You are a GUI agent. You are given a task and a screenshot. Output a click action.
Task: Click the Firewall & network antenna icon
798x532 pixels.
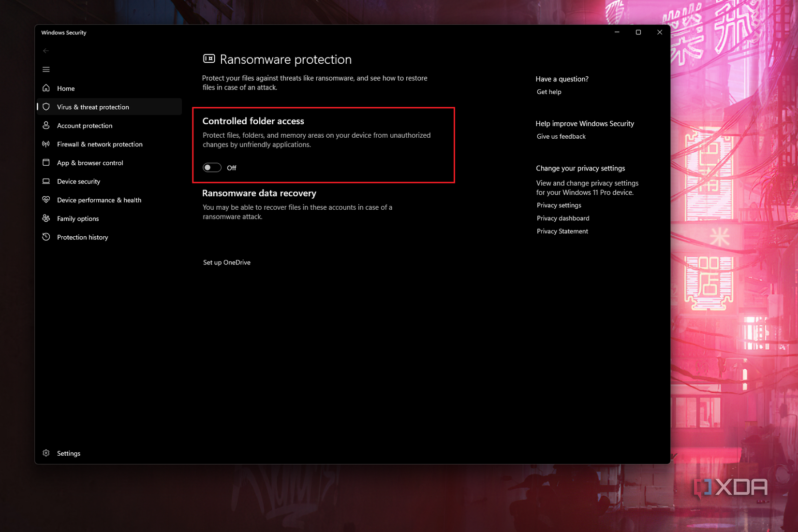click(46, 144)
